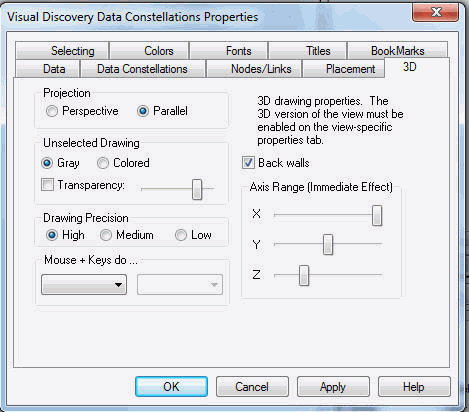Switch to the Placement tab
The height and width of the screenshot is (412, 469).
click(x=343, y=69)
